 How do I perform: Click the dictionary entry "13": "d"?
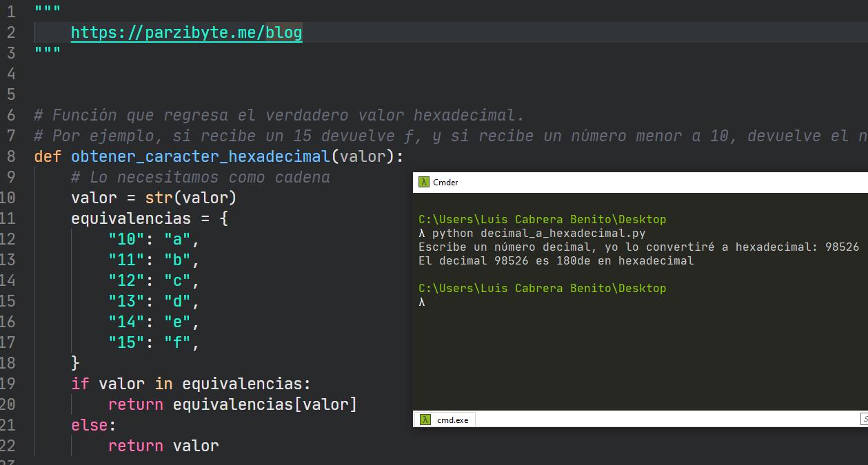pos(154,301)
